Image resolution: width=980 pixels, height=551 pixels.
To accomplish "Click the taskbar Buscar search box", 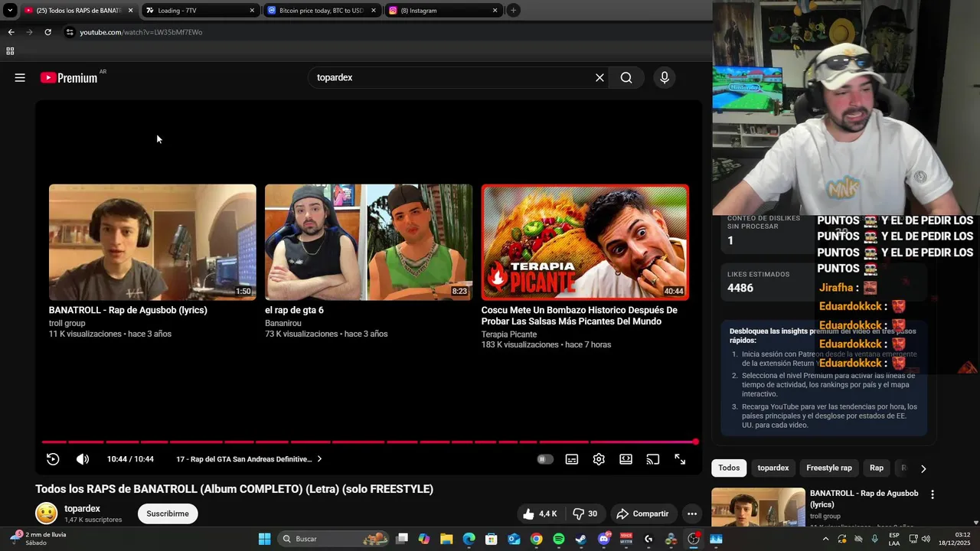I will [333, 539].
